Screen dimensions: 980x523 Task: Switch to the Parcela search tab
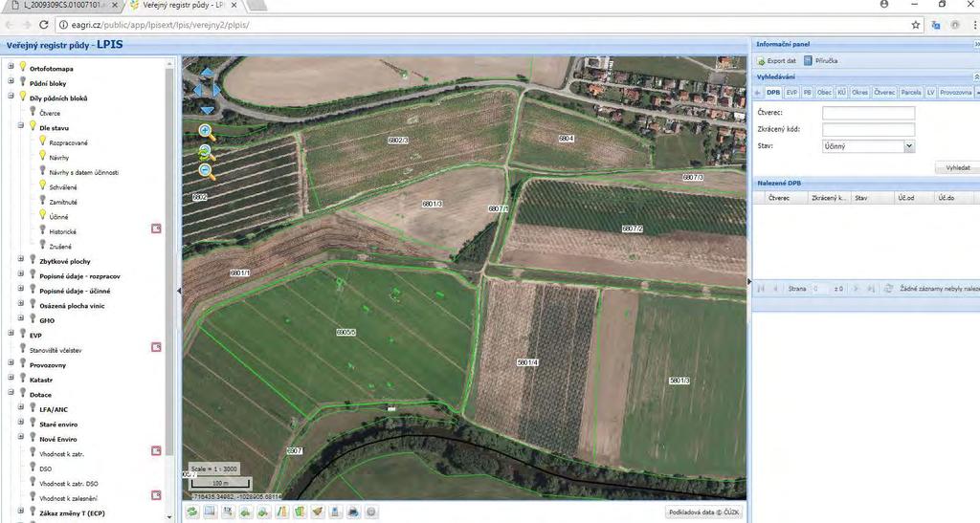[911, 93]
